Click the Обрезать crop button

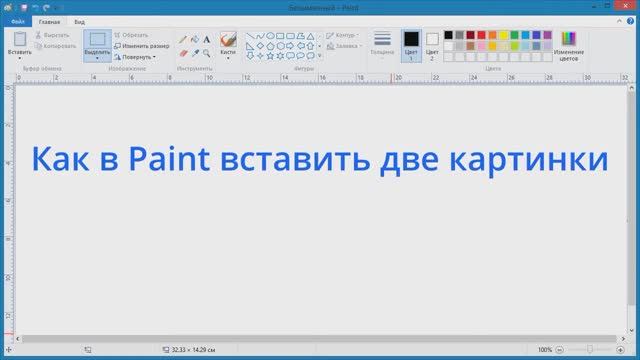(131, 36)
